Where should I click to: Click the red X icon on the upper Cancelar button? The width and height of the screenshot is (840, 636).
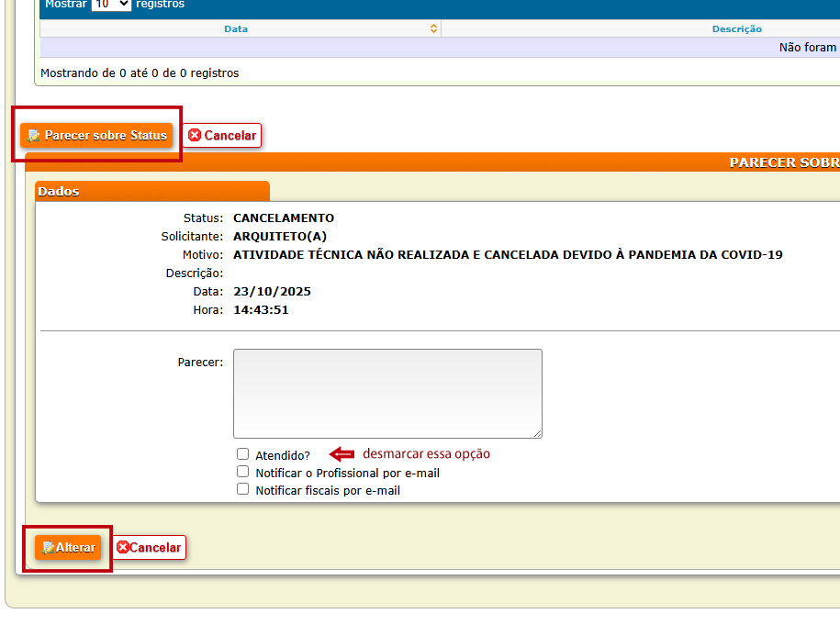click(195, 136)
